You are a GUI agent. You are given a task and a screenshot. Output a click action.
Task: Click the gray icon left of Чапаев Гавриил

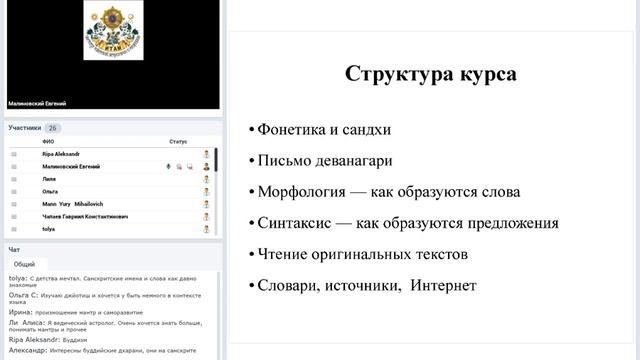(14, 217)
